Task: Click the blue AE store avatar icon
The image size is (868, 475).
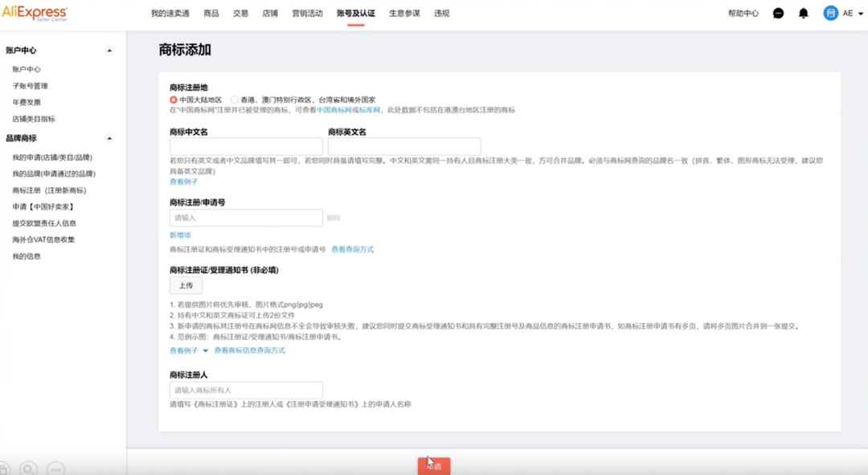Action: 829,13
